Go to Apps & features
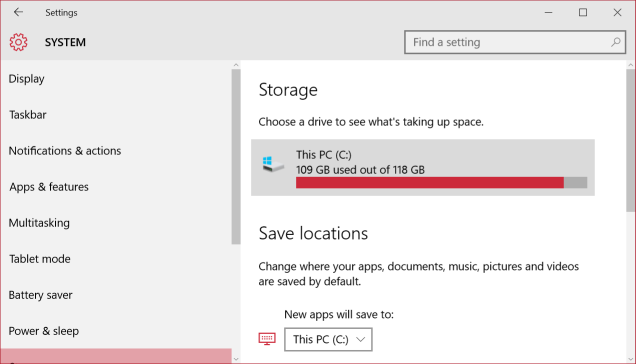This screenshot has width=636, height=364. coord(49,187)
